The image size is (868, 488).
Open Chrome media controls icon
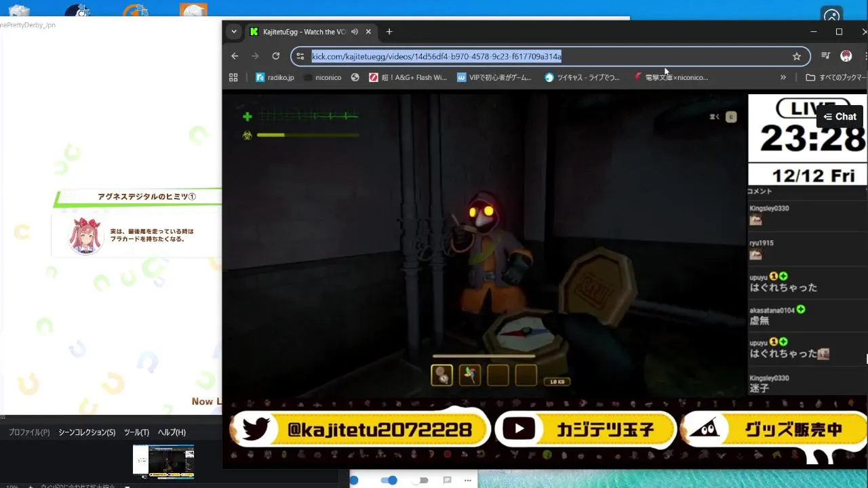click(825, 56)
